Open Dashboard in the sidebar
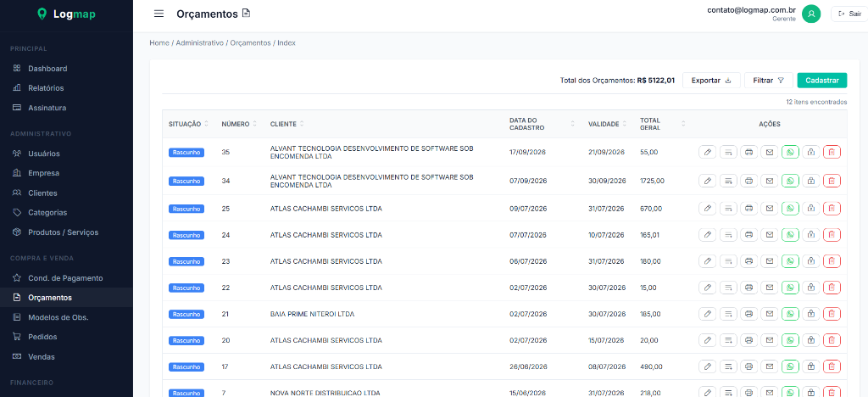The width and height of the screenshot is (868, 397). (66, 69)
